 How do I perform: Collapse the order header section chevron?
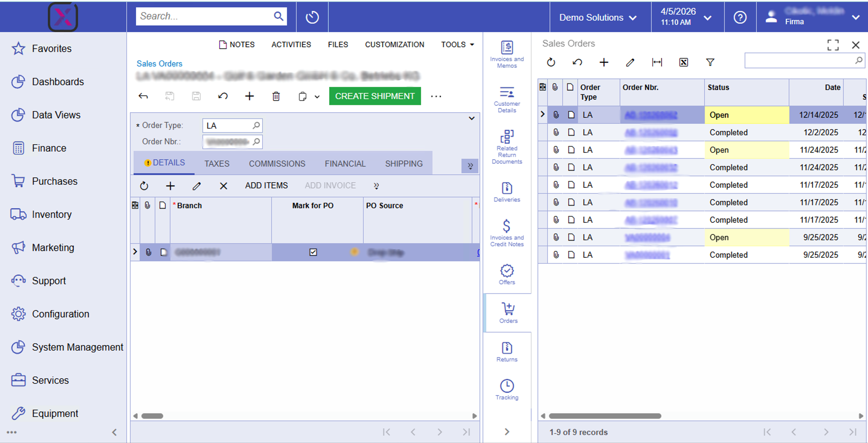pos(471,118)
